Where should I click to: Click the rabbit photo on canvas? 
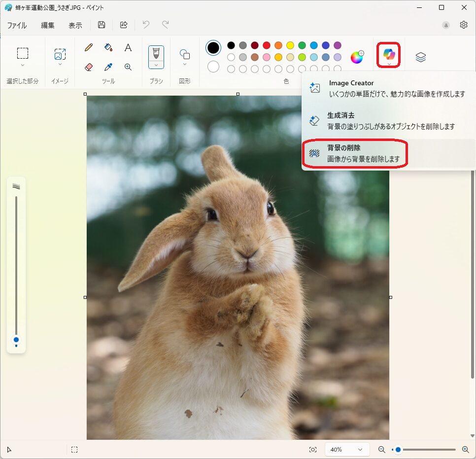click(238, 268)
